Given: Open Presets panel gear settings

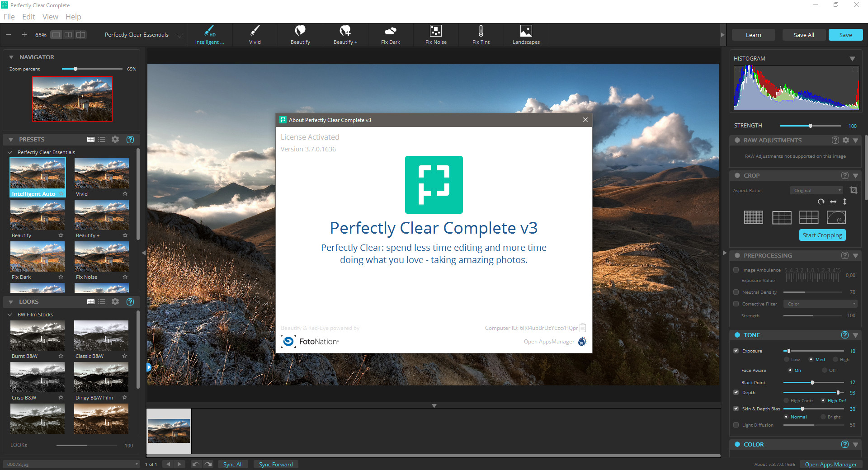Looking at the screenshot, I should click(x=115, y=140).
